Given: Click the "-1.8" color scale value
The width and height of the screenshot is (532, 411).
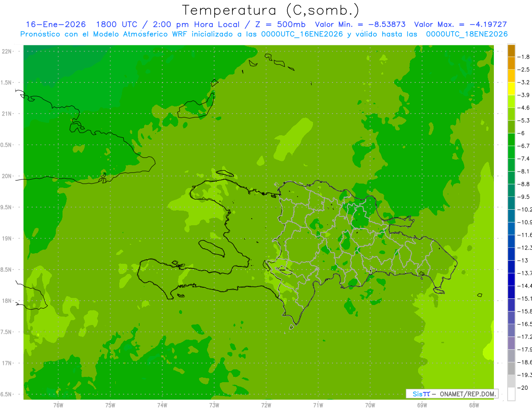Looking at the screenshot, I should tap(524, 57).
